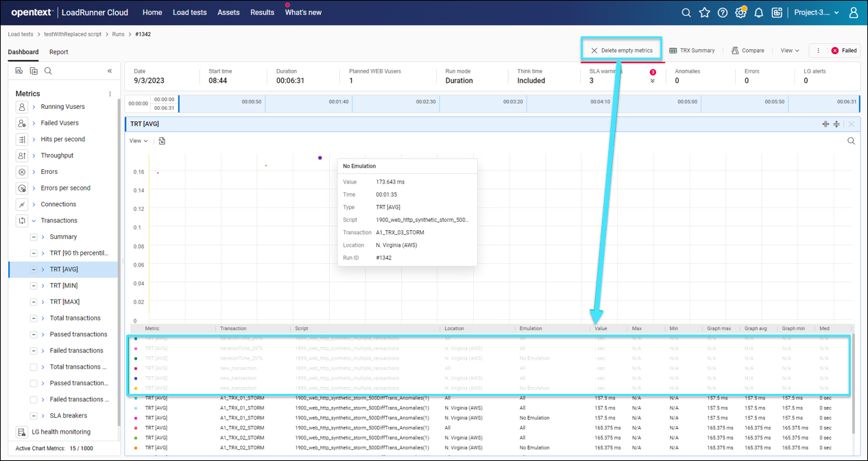Click the Delete empty metrics button

coord(621,50)
